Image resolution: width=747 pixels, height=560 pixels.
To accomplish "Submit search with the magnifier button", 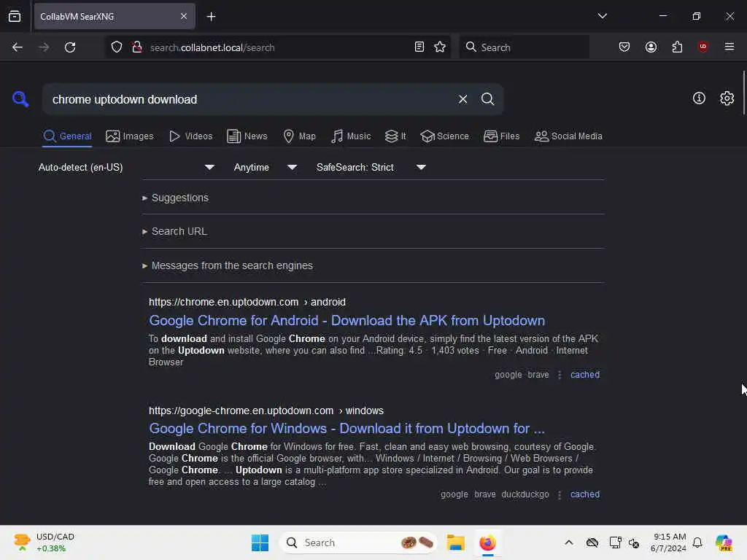I will 487,99.
